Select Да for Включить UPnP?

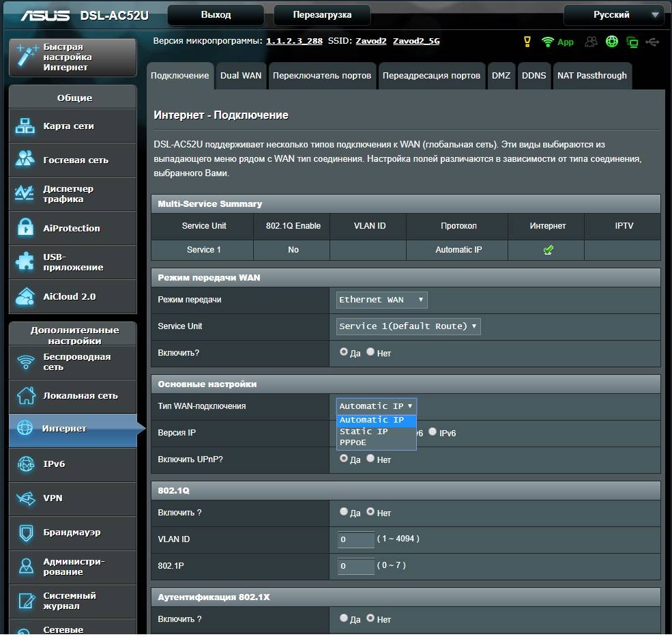343,458
